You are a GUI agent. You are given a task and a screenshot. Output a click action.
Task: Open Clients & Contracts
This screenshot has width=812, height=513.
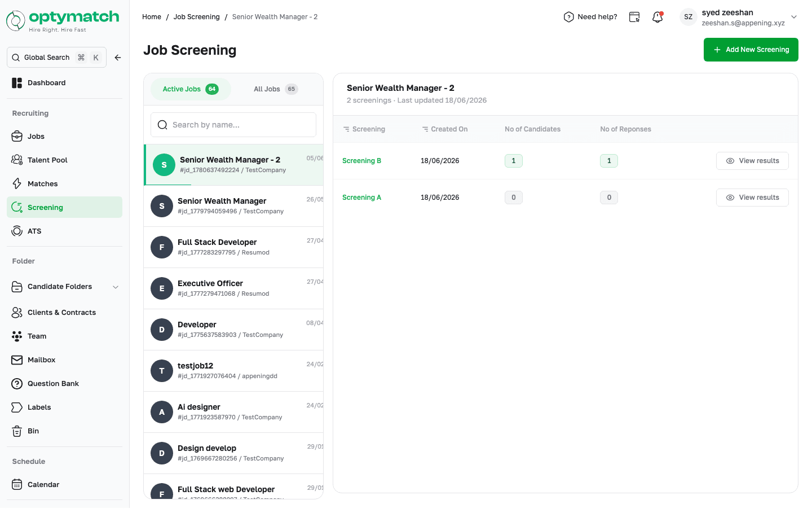64,313
